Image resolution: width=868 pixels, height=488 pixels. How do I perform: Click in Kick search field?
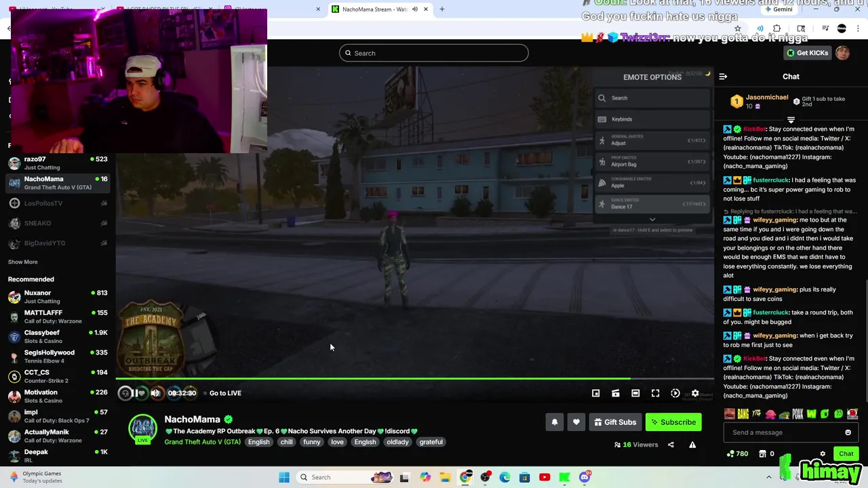pyautogui.click(x=434, y=53)
